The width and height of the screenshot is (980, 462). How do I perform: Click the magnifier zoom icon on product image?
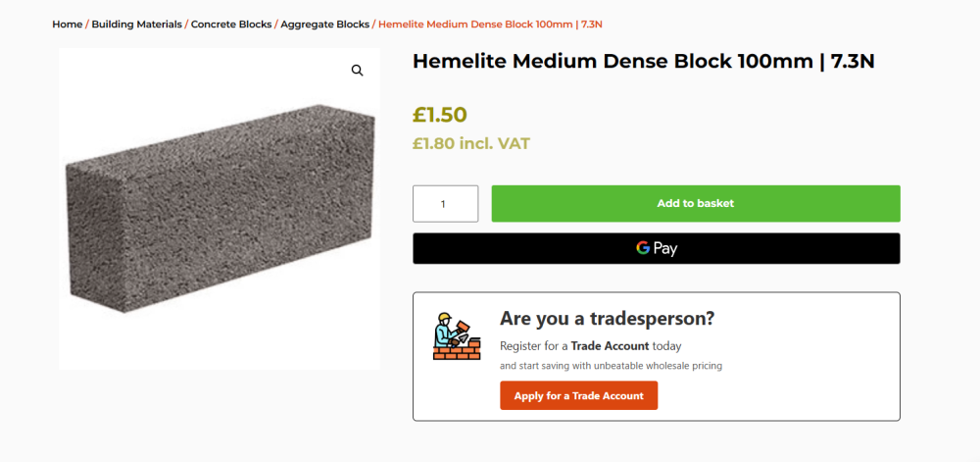357,71
